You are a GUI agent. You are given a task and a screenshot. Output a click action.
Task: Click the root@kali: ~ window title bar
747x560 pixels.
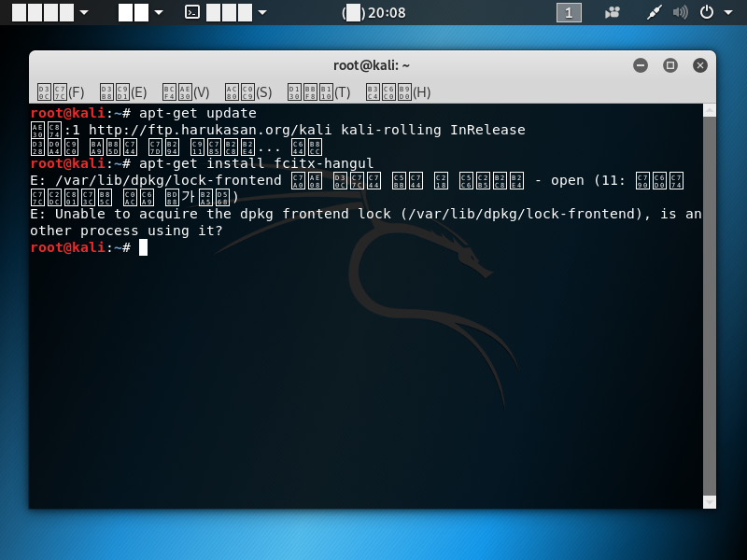pos(372,65)
